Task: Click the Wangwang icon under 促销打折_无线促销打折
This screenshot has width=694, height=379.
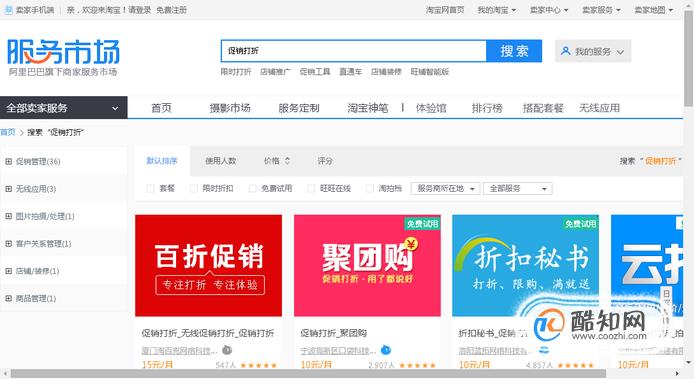Action: click(x=227, y=350)
